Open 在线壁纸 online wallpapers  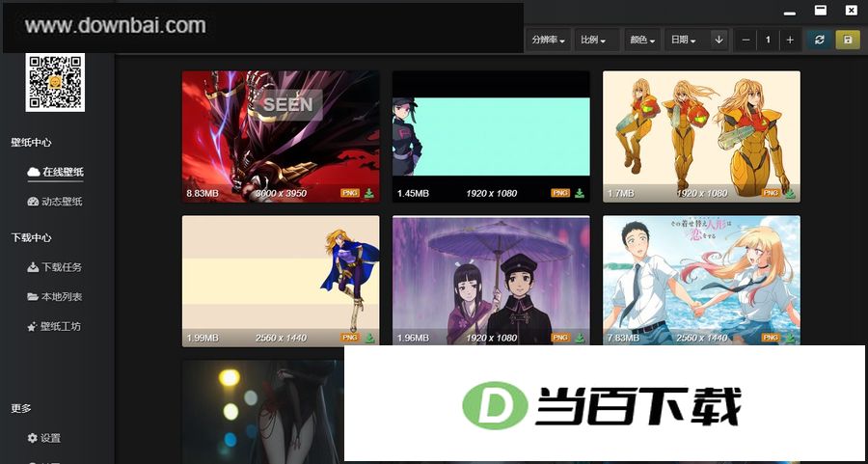[x=55, y=173]
